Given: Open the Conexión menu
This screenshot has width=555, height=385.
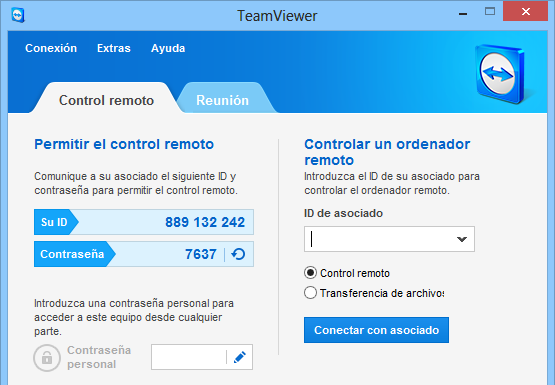Looking at the screenshot, I should [x=51, y=48].
